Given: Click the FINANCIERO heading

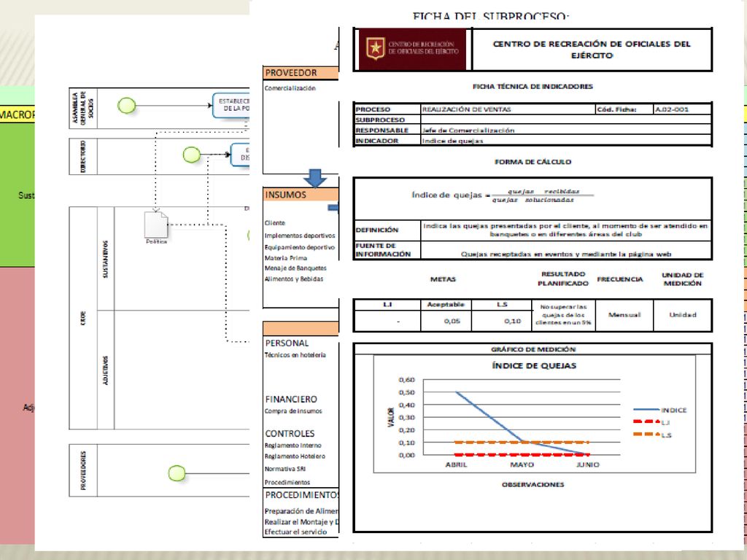Looking at the screenshot, I should click(x=291, y=399).
